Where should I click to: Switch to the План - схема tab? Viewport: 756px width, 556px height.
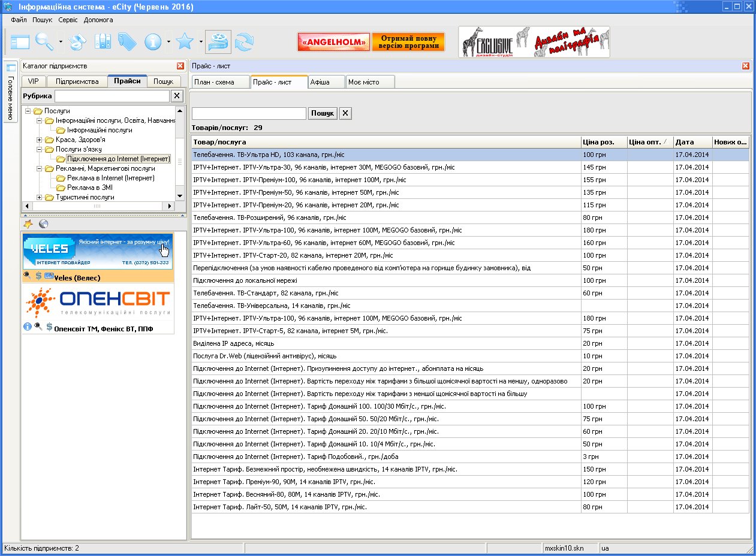(x=219, y=82)
